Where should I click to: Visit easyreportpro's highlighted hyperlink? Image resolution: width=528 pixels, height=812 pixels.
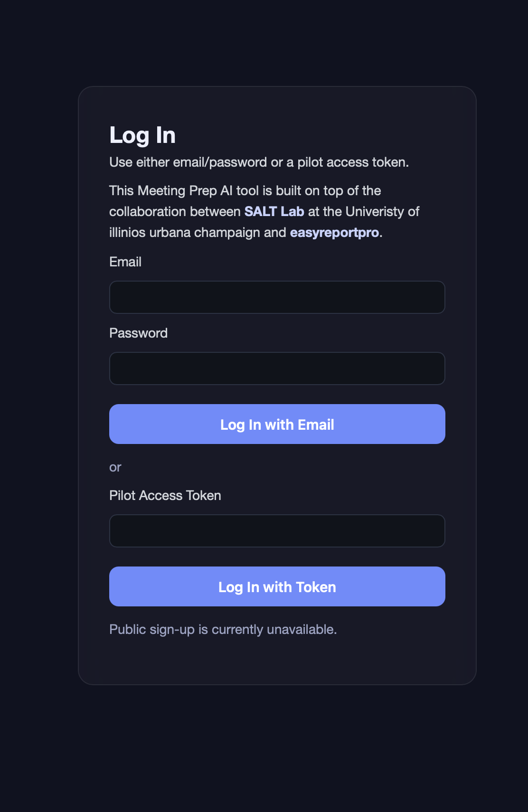335,233
